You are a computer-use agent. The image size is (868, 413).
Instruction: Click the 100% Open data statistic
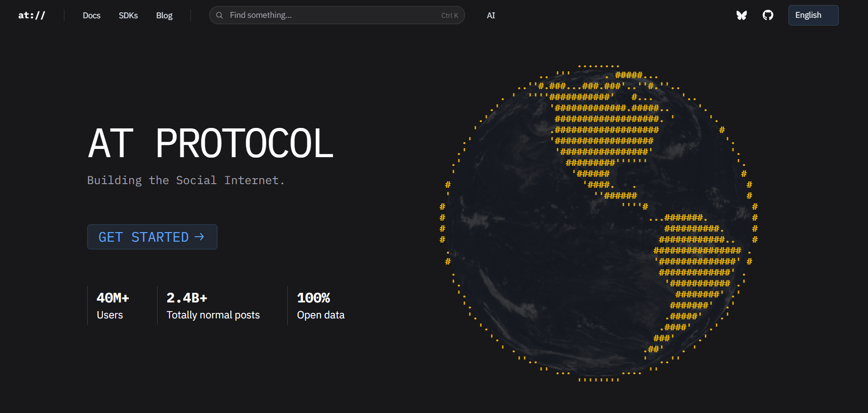[x=320, y=306]
